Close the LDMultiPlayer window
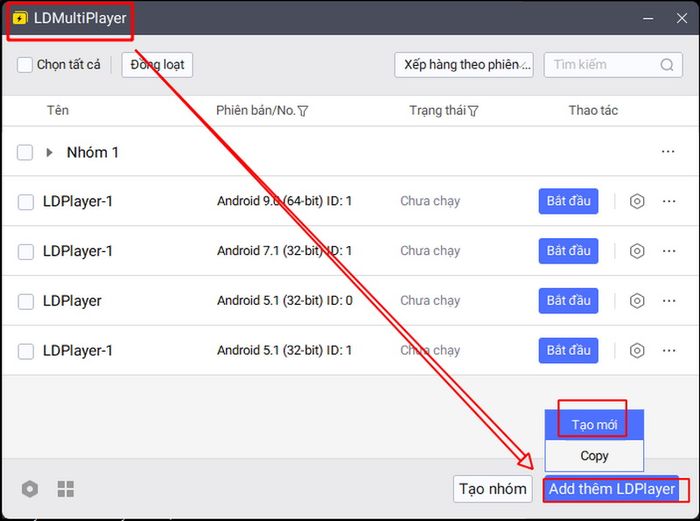 [x=682, y=18]
